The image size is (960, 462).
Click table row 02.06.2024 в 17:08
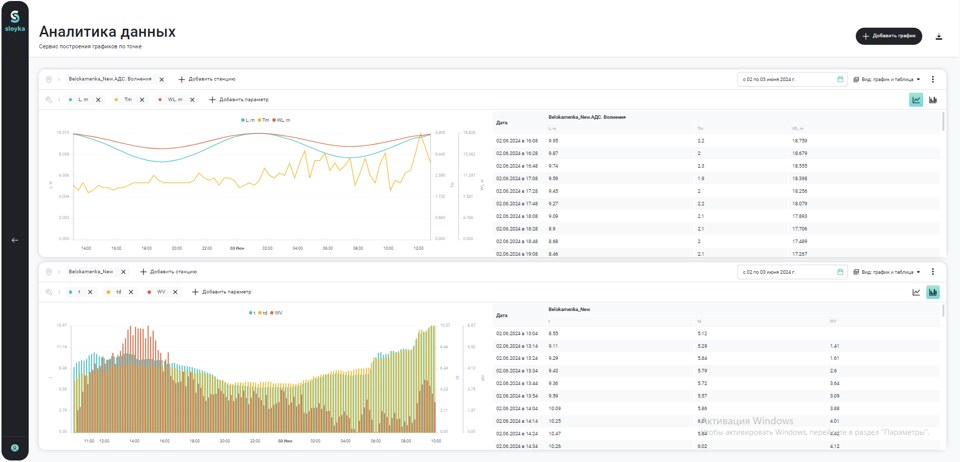tap(717, 178)
